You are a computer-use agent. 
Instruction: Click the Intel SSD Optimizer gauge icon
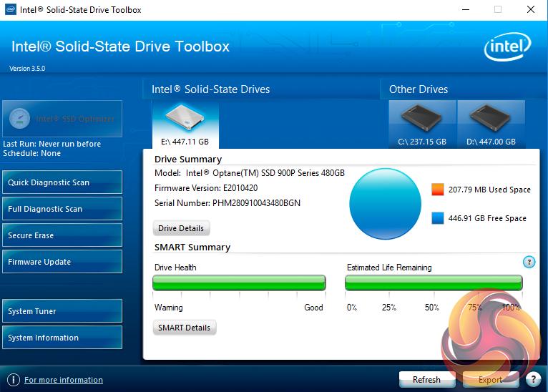pos(19,119)
